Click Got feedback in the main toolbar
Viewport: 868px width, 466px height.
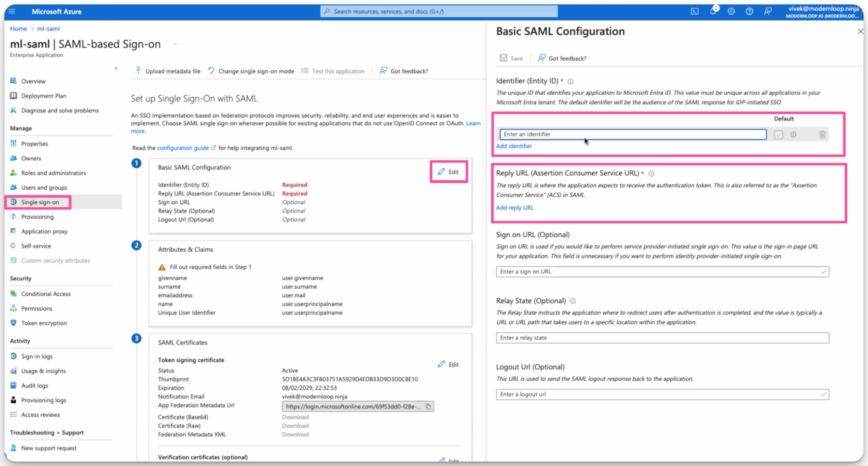tap(404, 71)
